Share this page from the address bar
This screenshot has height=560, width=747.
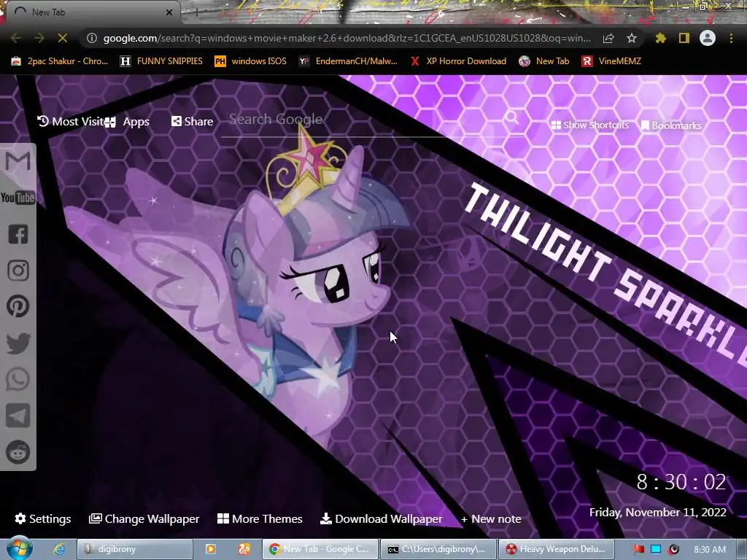[608, 38]
